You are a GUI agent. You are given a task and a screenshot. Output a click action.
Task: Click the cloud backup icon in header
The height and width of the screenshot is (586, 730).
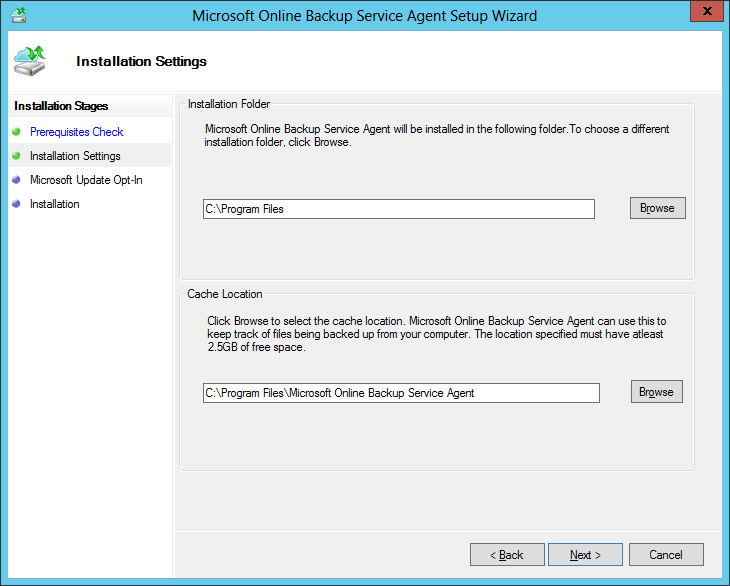(x=30, y=62)
